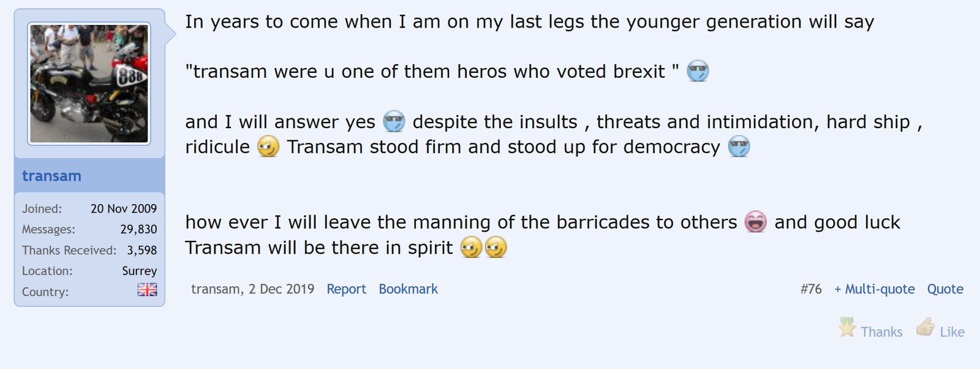Bookmark this post
The height and width of the screenshot is (369, 980).
coord(408,289)
